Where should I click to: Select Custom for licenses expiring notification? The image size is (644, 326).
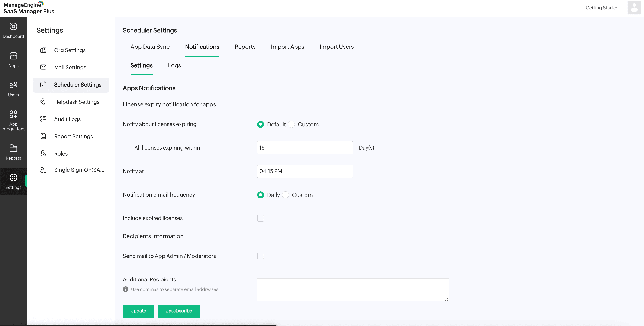pos(292,125)
